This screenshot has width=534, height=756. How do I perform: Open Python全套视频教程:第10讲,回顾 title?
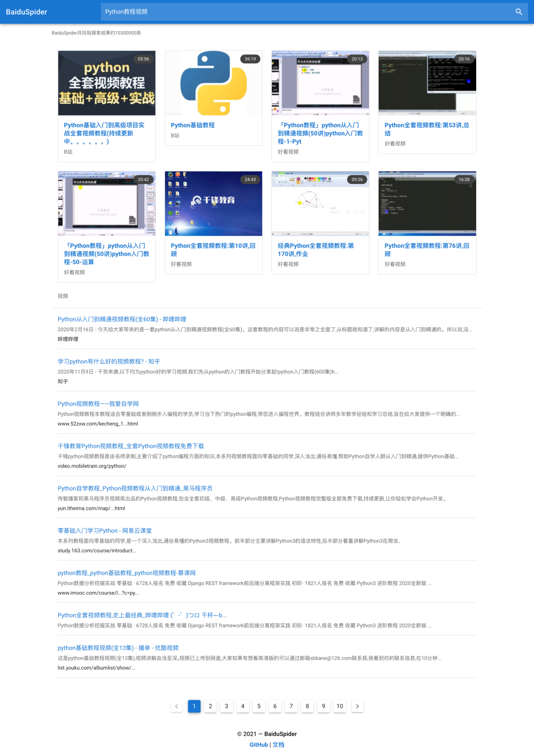coord(213,250)
